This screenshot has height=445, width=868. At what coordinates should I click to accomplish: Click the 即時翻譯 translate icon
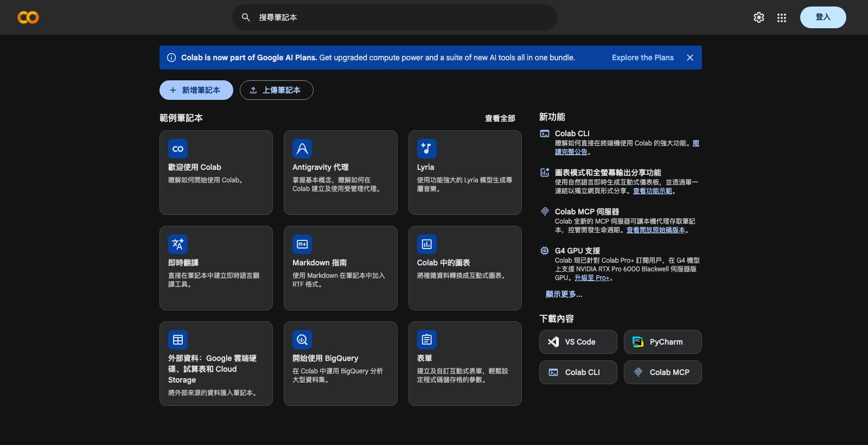click(x=178, y=244)
